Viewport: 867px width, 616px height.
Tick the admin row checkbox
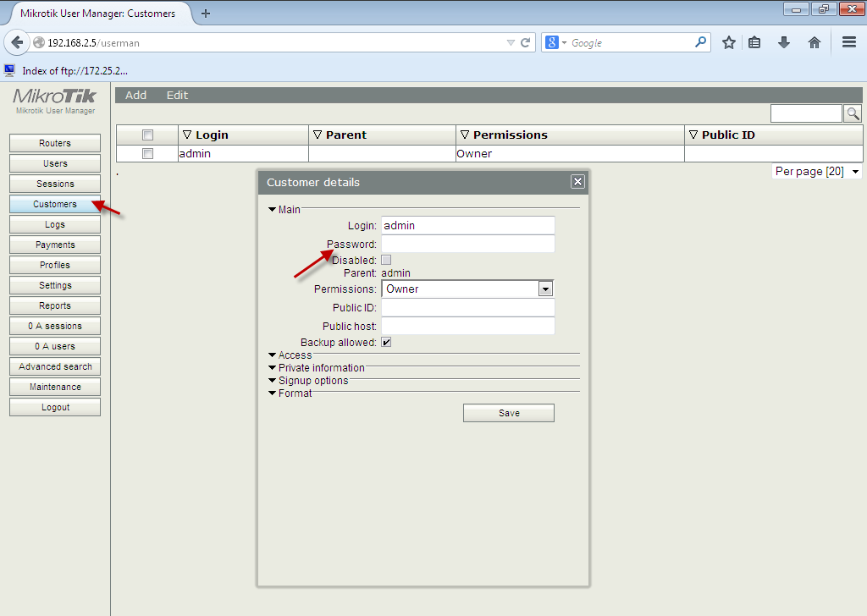pos(147,154)
